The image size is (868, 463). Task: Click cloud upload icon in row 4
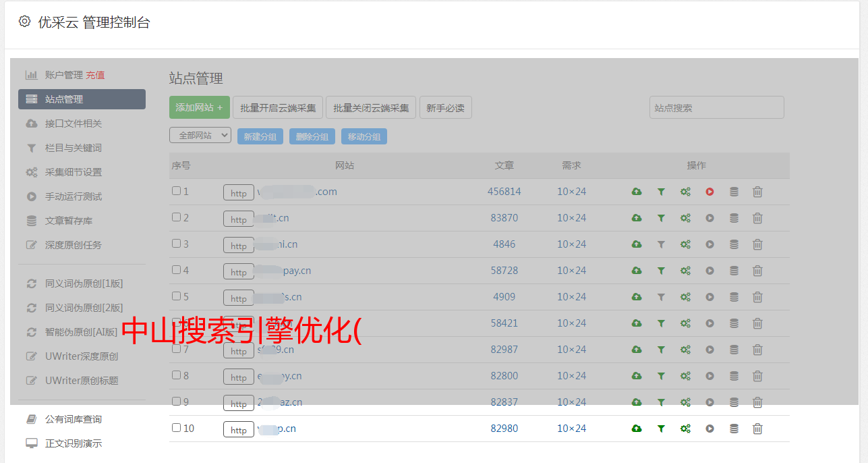636,271
